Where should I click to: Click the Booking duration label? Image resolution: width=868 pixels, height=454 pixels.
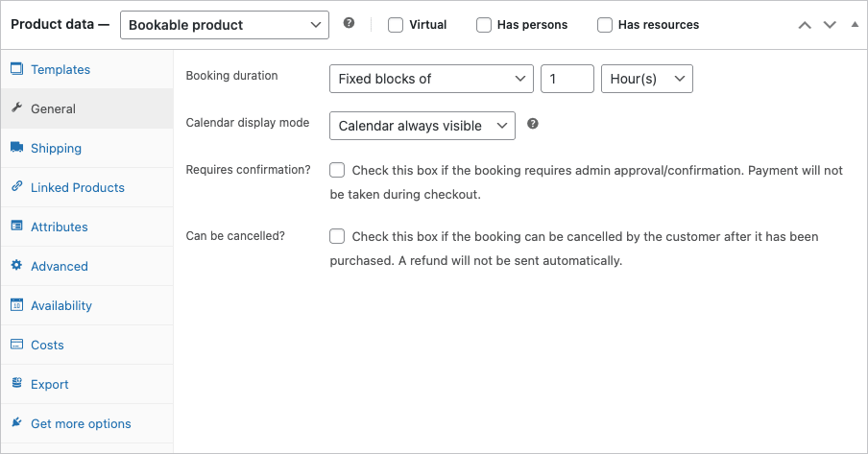pyautogui.click(x=232, y=76)
